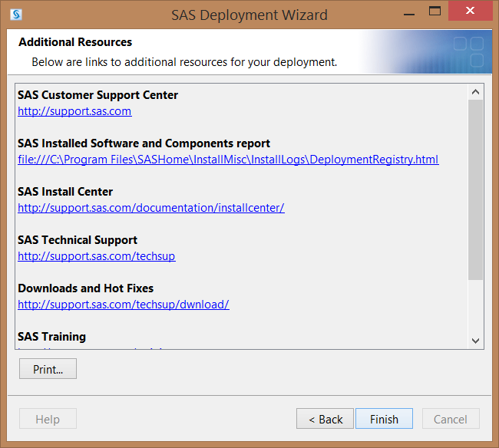Click 'SAS Installed Software and Components report' heading
Screen dimensions: 499x448
pyautogui.click(x=144, y=143)
